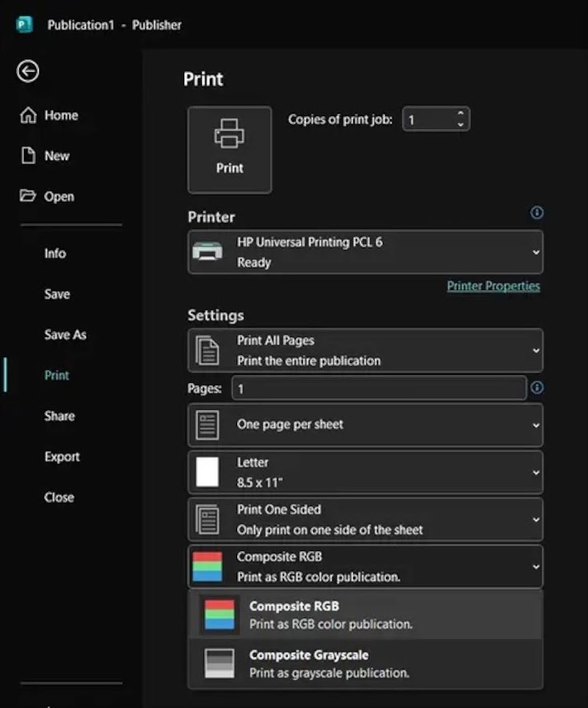Open the Print One Sided dropdown
The height and width of the screenshot is (708, 588).
[x=365, y=519]
